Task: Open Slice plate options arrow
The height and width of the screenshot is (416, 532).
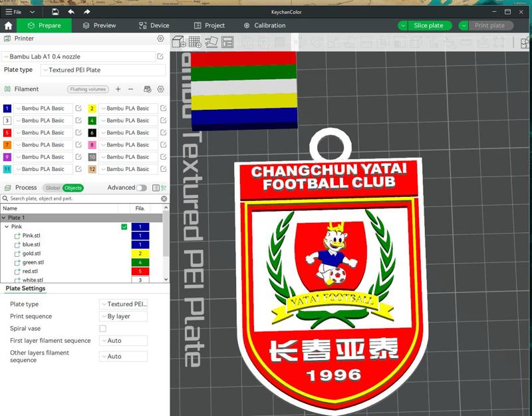Action: (x=403, y=26)
